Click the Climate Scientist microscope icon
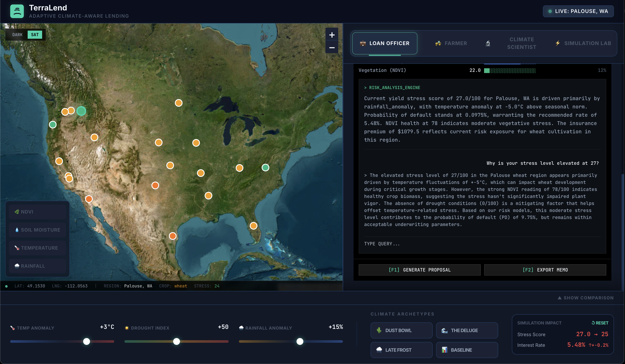 click(488, 43)
